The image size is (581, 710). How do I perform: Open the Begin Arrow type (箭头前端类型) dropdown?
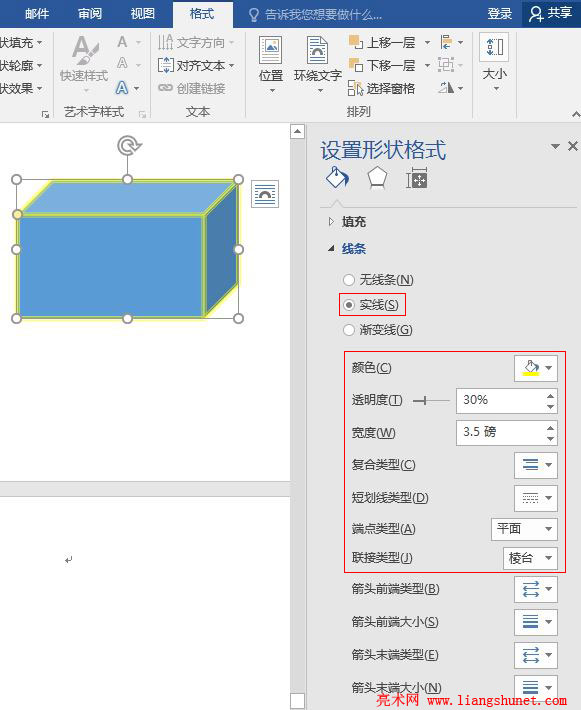click(x=536, y=589)
